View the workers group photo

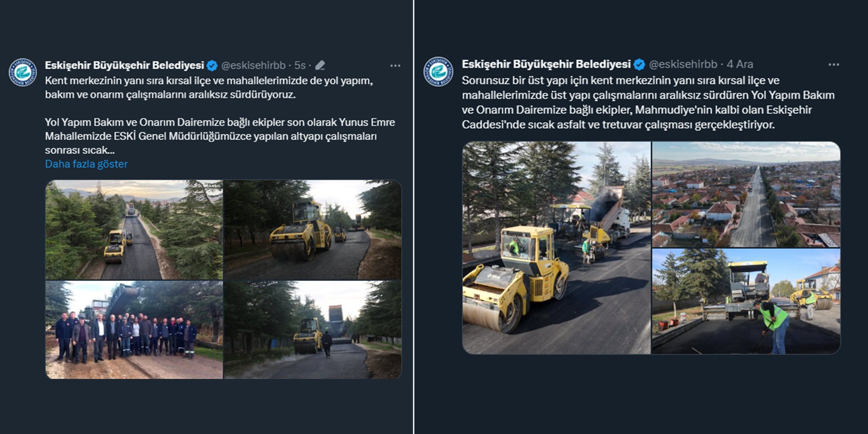[134, 330]
